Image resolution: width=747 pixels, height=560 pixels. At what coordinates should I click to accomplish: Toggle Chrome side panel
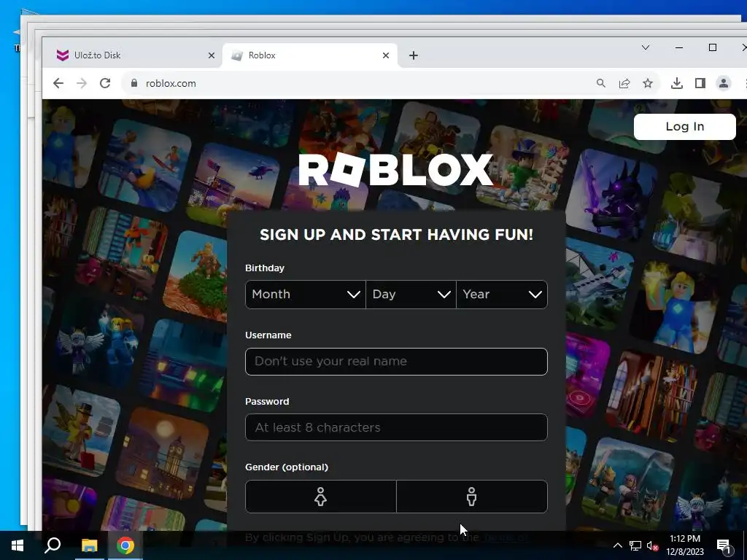700,83
